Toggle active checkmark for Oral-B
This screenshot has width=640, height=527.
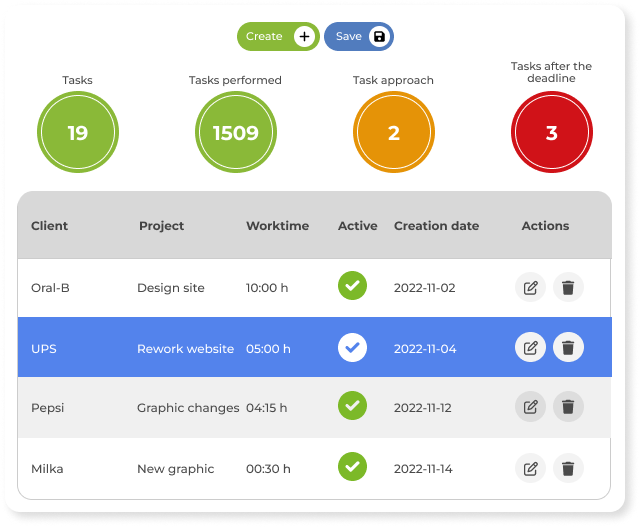[x=352, y=286]
